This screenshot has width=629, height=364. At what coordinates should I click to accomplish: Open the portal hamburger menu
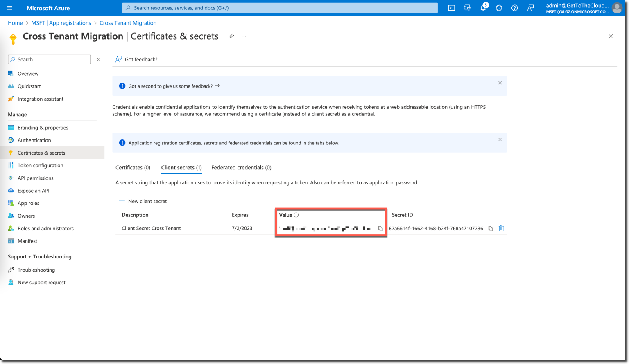(9, 8)
